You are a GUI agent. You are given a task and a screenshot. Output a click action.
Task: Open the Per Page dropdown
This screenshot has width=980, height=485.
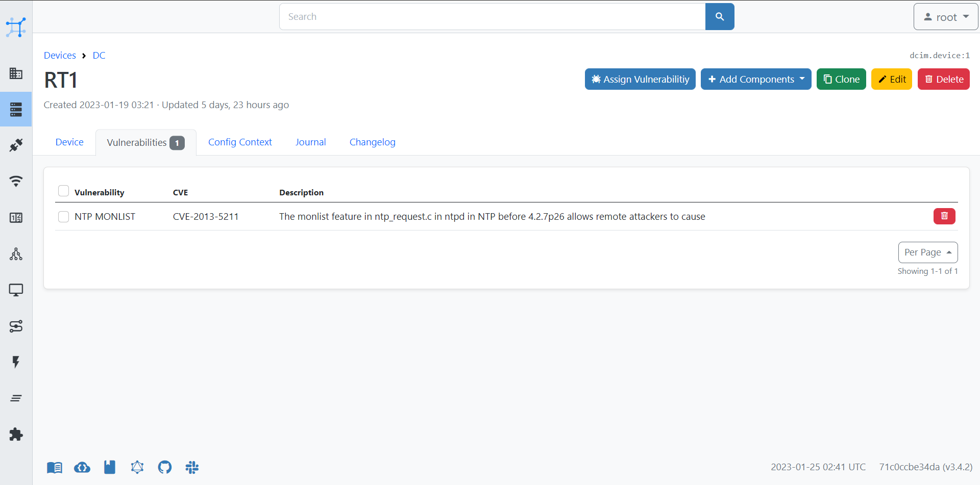(x=928, y=252)
